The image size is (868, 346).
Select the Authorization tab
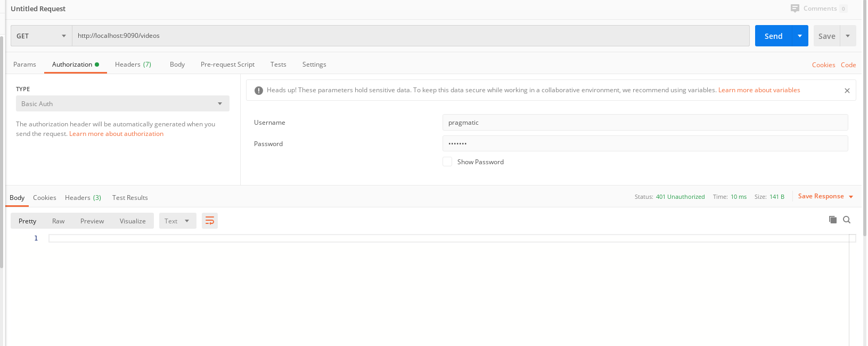point(76,65)
